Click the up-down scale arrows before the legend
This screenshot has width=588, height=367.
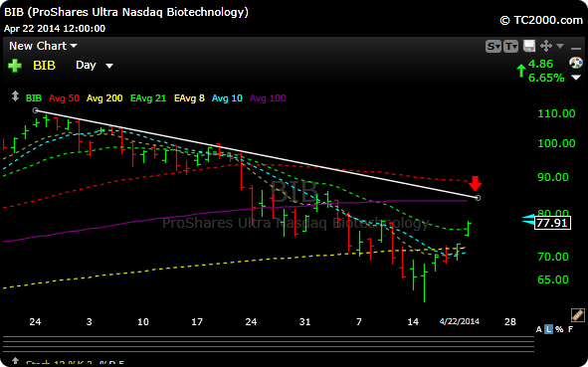click(x=15, y=96)
